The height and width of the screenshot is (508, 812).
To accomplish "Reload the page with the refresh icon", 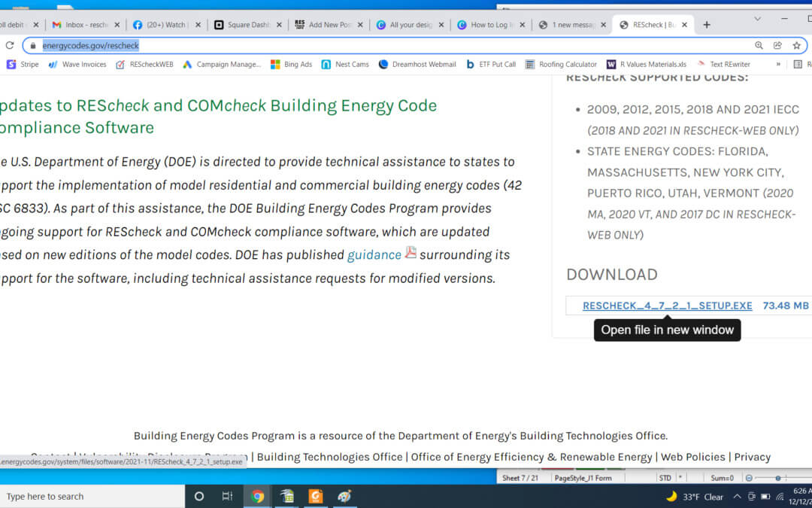I will point(10,45).
